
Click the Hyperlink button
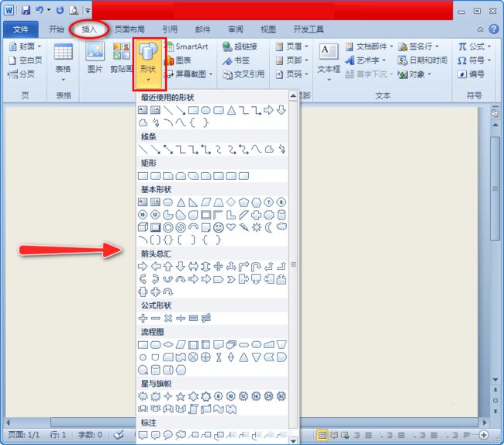tap(240, 47)
